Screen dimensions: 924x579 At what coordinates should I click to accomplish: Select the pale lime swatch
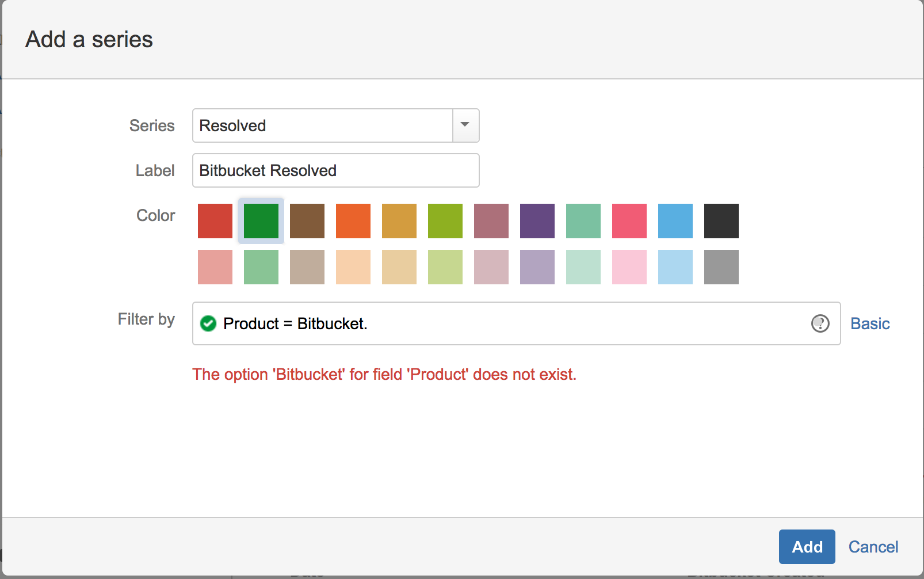(x=445, y=267)
